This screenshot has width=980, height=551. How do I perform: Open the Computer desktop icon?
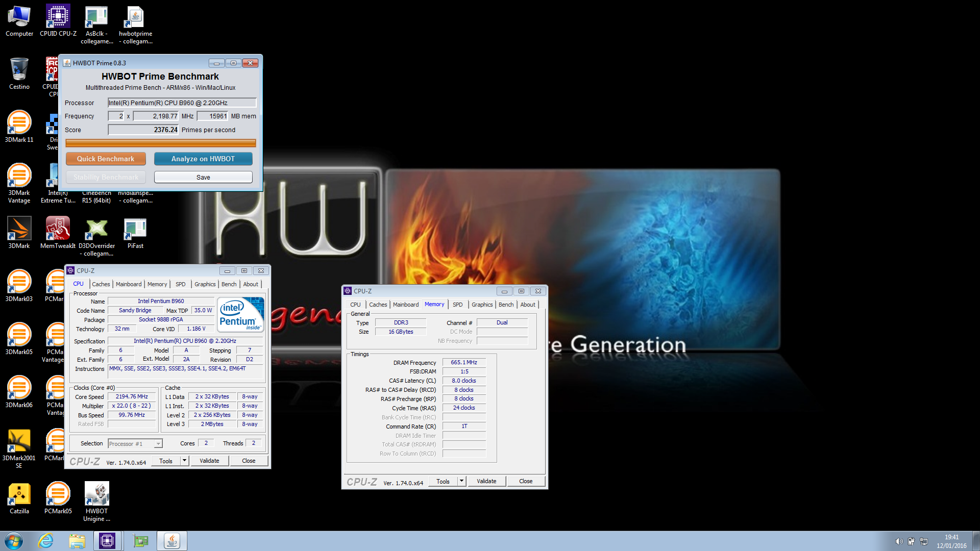click(x=19, y=21)
